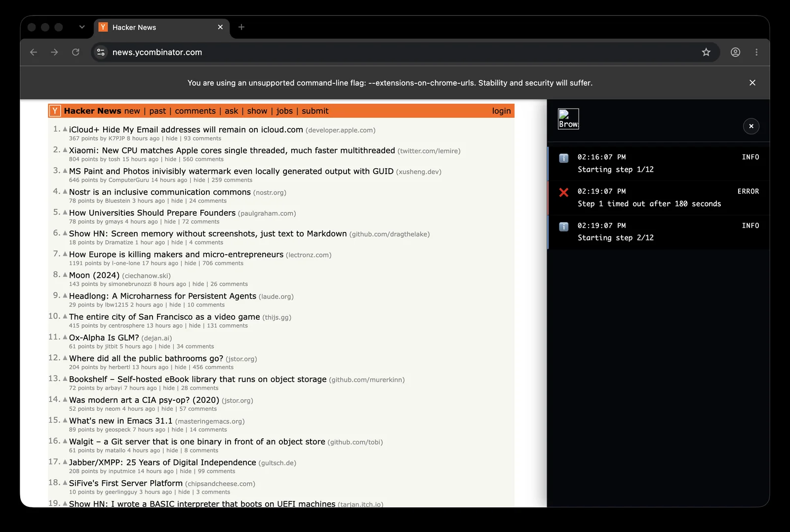Image resolution: width=790 pixels, height=532 pixels.
Task: Open the 'jobs' section
Action: point(284,111)
